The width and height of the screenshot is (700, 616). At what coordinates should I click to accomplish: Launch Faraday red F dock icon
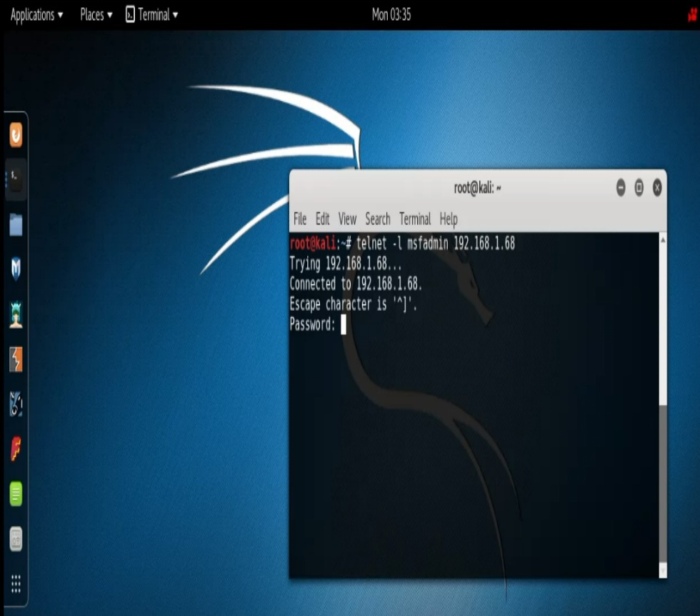16,449
